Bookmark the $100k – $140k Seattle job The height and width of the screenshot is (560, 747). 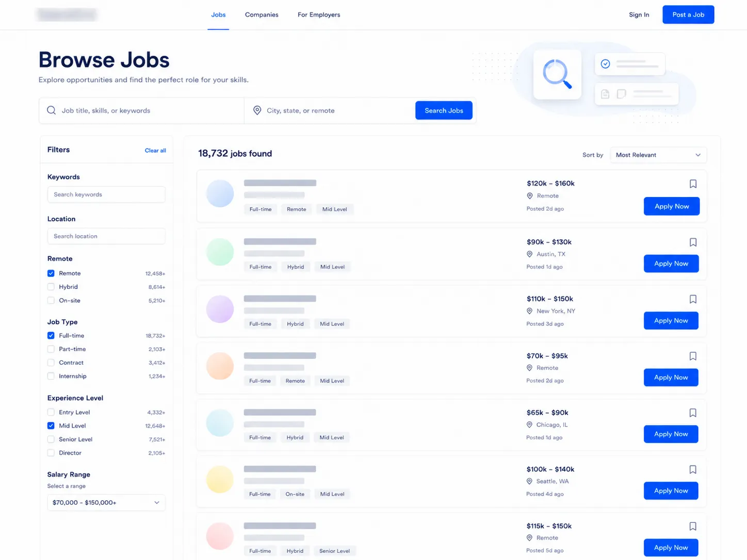point(693,469)
